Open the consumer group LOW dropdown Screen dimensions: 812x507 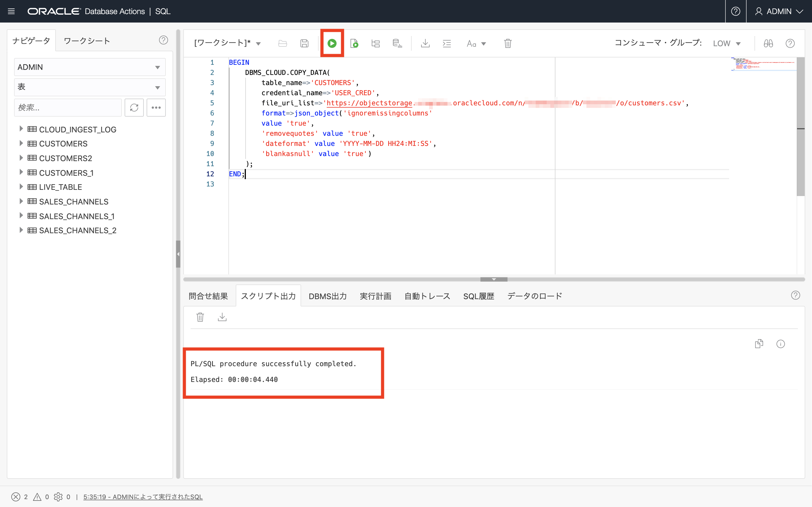pos(727,44)
